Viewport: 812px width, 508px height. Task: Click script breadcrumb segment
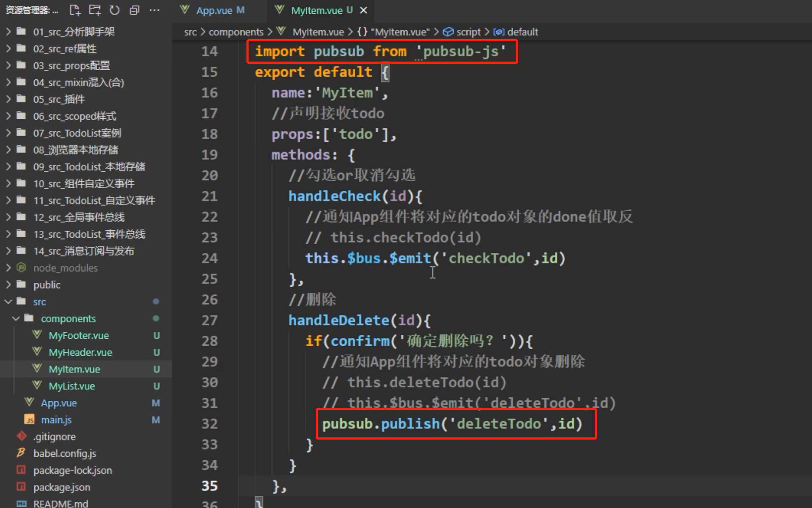point(468,32)
